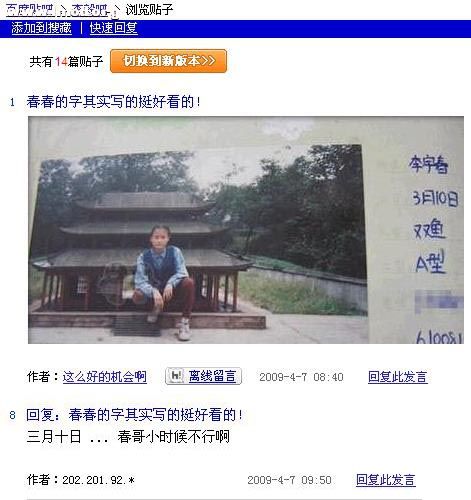471x500 pixels.
Task: Reply to post 8 via 回复此发言
Action: point(386,480)
